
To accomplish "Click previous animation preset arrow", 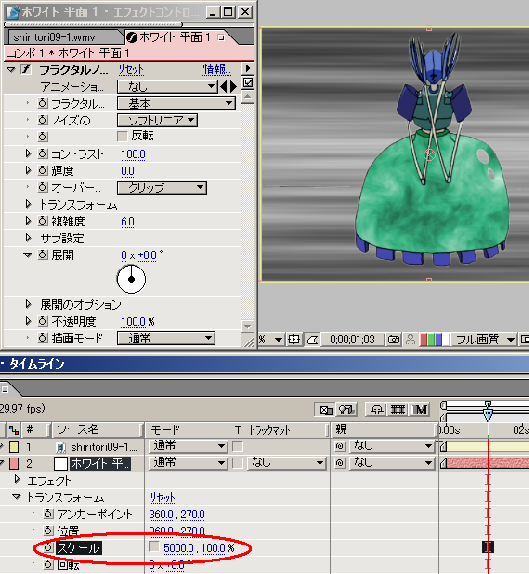I will [x=224, y=87].
